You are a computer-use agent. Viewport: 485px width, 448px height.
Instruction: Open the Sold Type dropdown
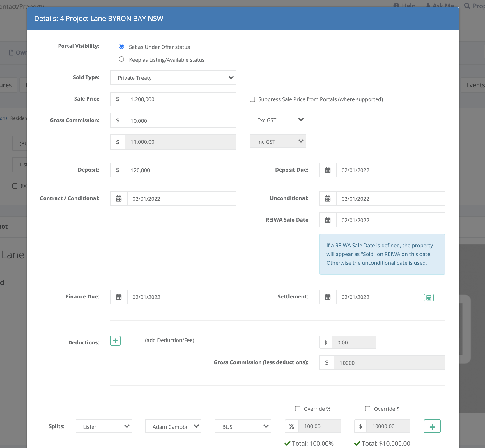[173, 78]
